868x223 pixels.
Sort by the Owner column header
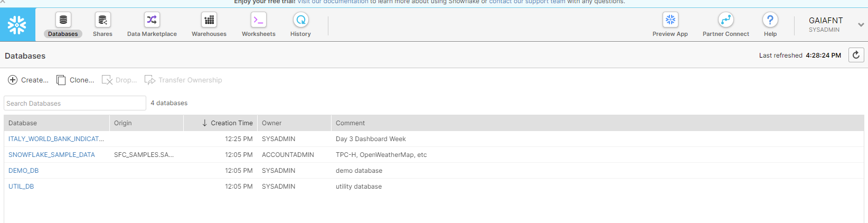click(x=272, y=123)
